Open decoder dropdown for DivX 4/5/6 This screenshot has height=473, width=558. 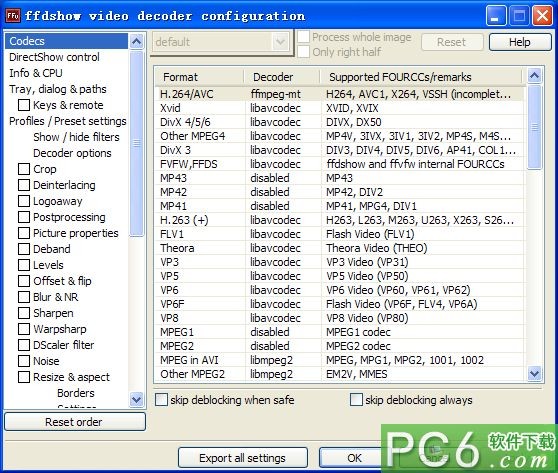coord(283,122)
